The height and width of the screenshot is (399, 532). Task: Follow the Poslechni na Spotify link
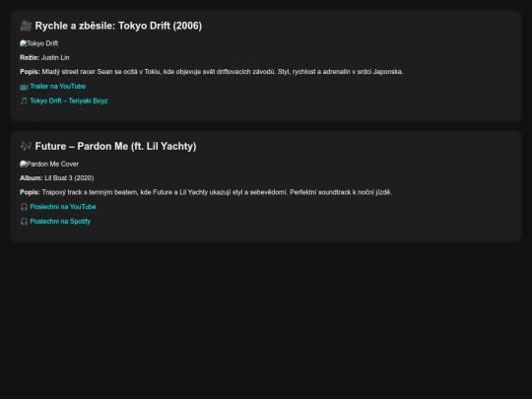tap(60, 222)
